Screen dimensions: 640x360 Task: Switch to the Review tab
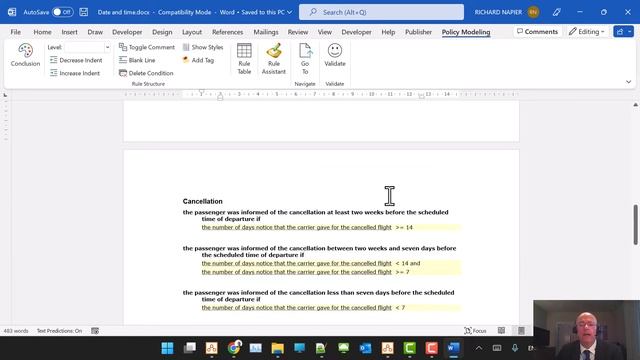pos(298,32)
